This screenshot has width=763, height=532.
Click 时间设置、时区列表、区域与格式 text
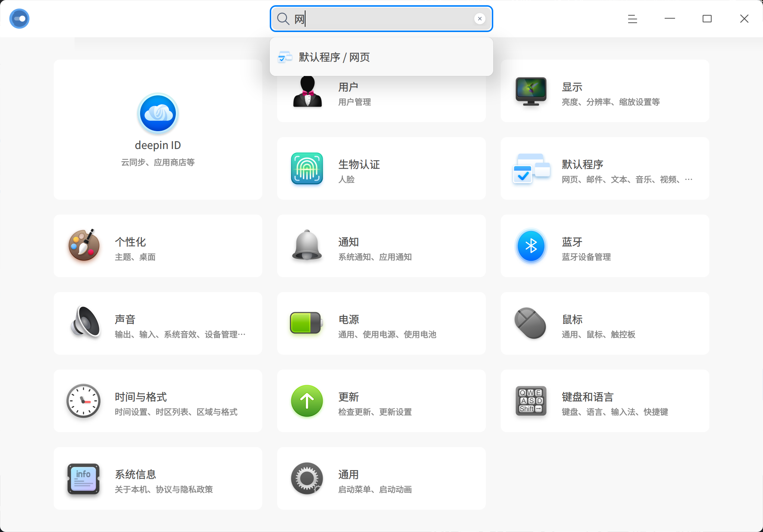pyautogui.click(x=176, y=412)
